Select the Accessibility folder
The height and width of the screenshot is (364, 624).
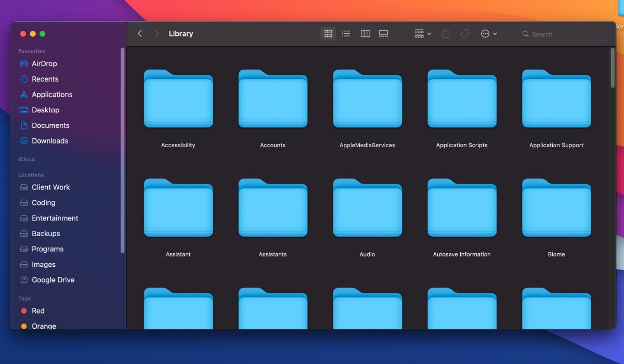click(x=178, y=99)
